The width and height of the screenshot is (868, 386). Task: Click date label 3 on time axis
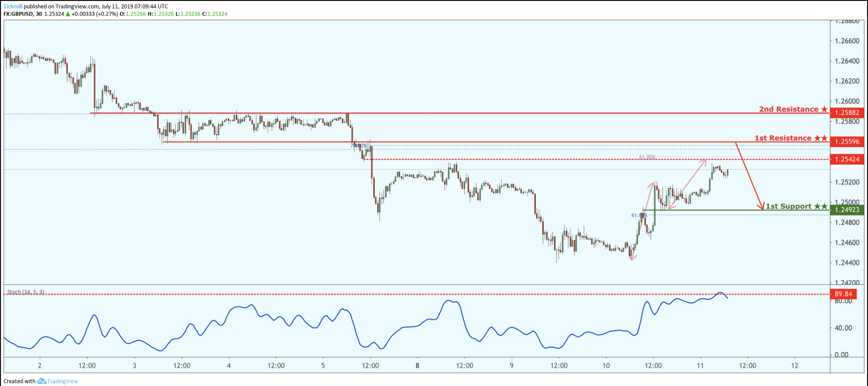(x=135, y=366)
